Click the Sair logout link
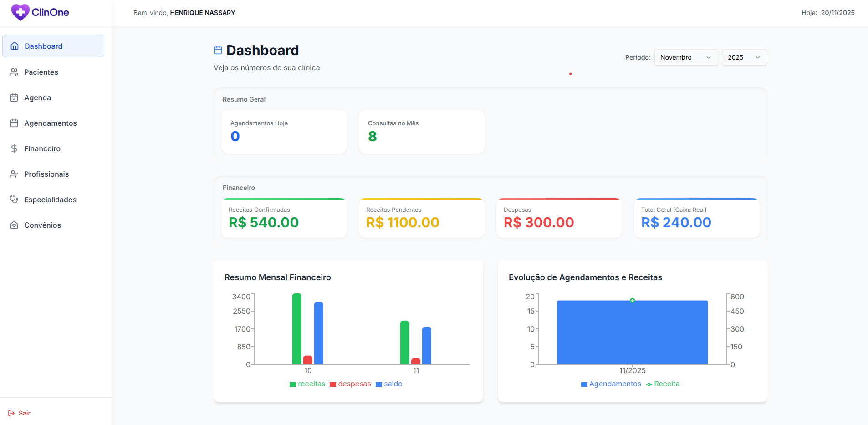Viewport: 868px width, 425px height. point(24,413)
